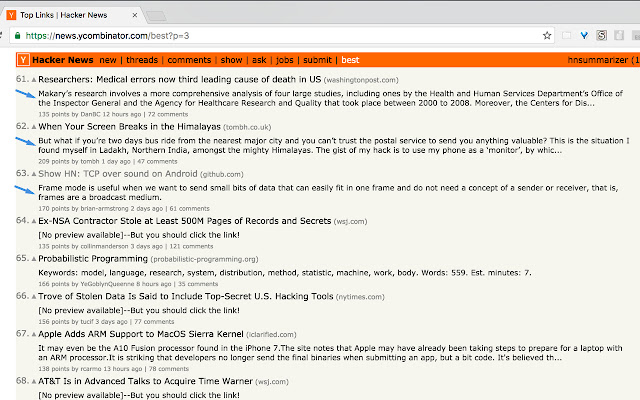Click the green padlock security icon

pyautogui.click(x=17, y=36)
